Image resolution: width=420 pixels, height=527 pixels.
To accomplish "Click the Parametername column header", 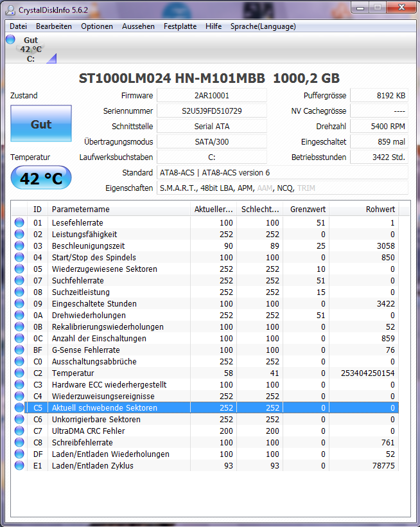I will [119, 209].
